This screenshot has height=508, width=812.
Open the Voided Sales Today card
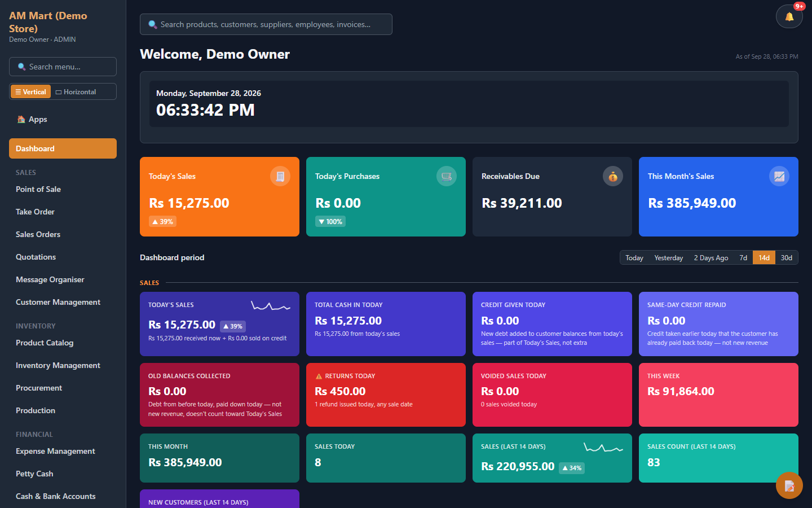coord(552,395)
